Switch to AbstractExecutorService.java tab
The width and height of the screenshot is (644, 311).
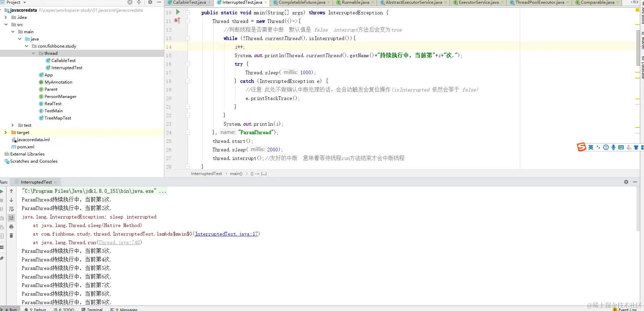[x=414, y=2]
